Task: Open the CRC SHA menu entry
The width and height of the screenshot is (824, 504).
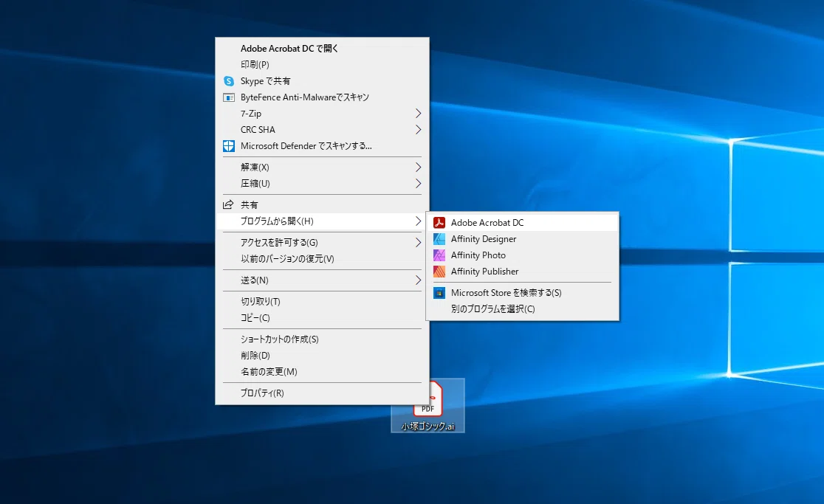Action: [x=322, y=130]
